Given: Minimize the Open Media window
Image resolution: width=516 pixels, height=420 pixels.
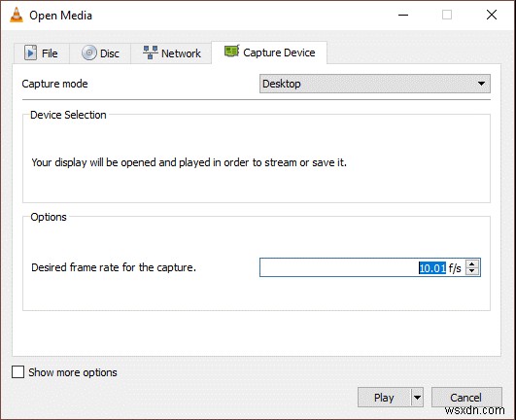Looking at the screenshot, I should (403, 15).
